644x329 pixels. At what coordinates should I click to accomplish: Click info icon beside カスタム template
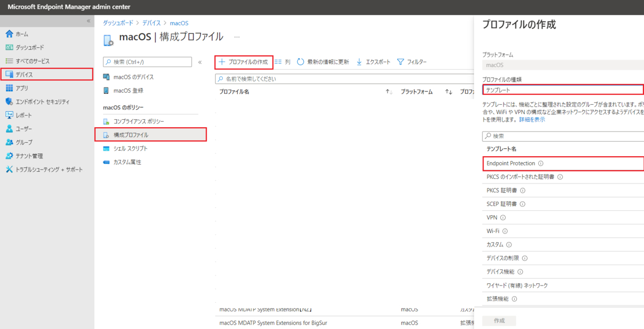509,245
